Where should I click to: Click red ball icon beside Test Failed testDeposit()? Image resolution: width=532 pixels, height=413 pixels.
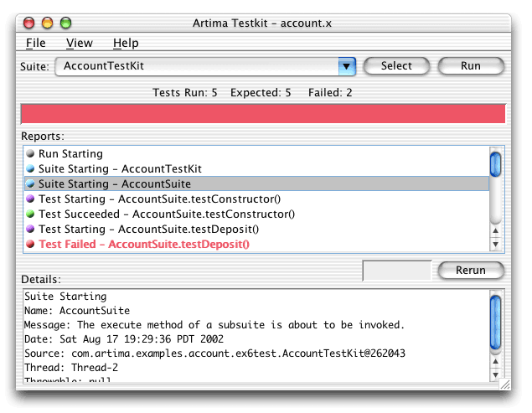click(x=30, y=244)
